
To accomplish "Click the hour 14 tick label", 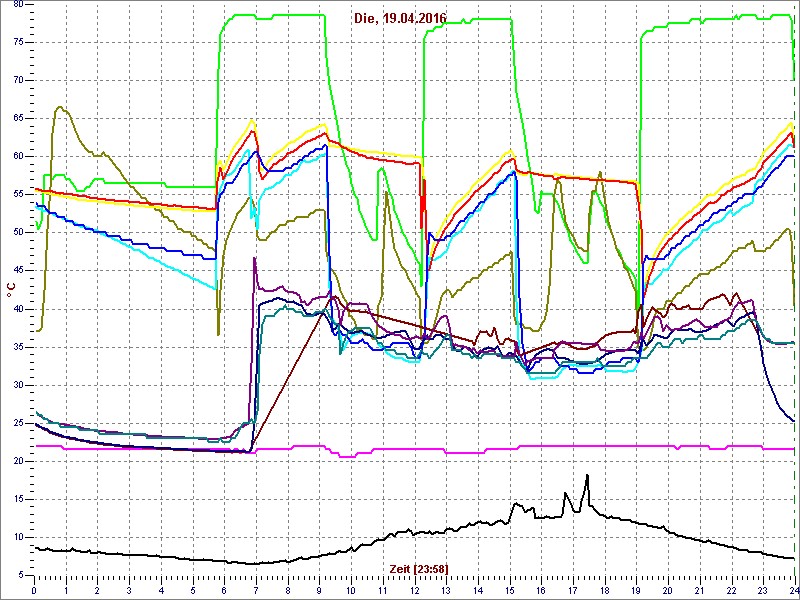I will tap(478, 590).
